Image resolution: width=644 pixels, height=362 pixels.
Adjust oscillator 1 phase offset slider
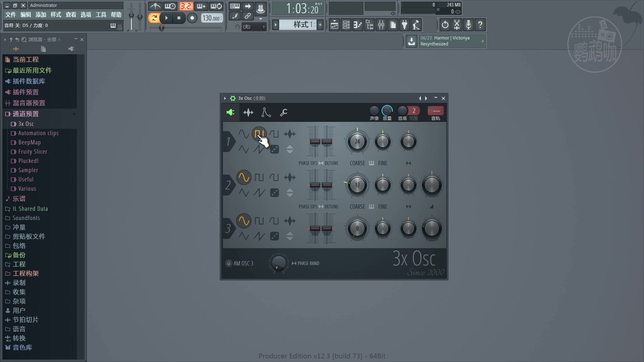[314, 142]
